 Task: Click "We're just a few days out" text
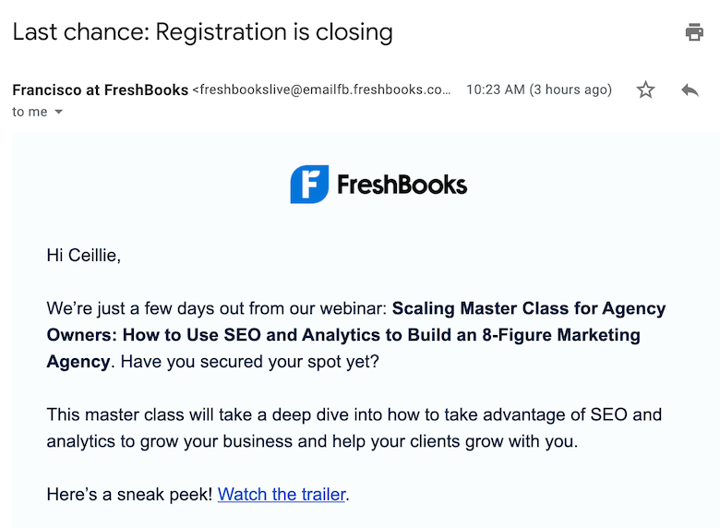coord(137,308)
